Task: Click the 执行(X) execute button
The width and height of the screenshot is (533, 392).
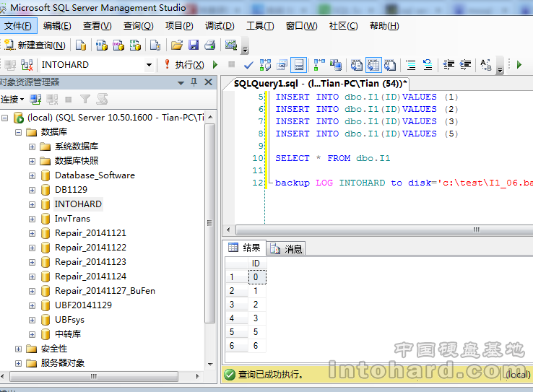Action: tap(184, 64)
